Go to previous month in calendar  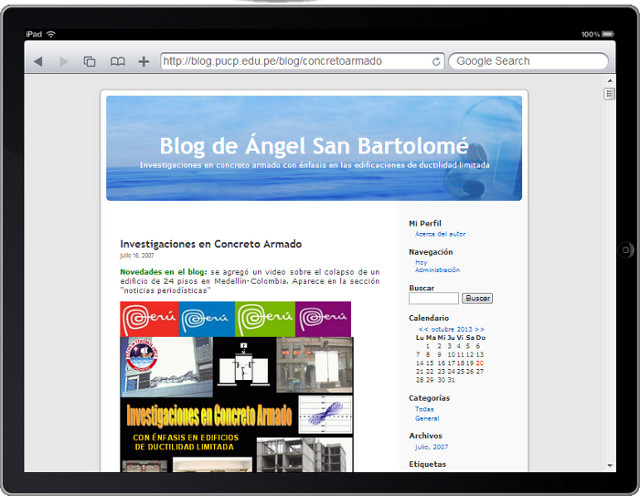pyautogui.click(x=424, y=329)
